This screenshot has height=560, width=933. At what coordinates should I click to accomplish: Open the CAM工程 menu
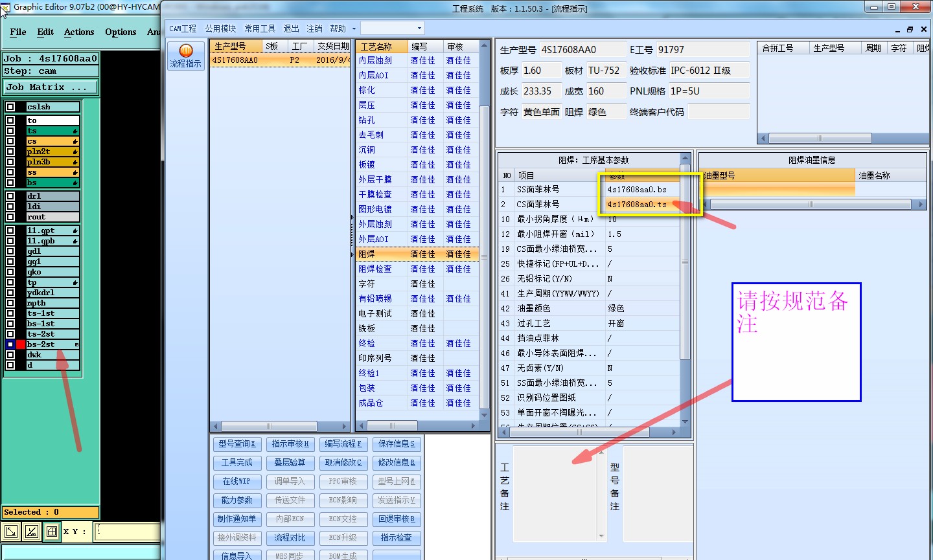click(183, 28)
